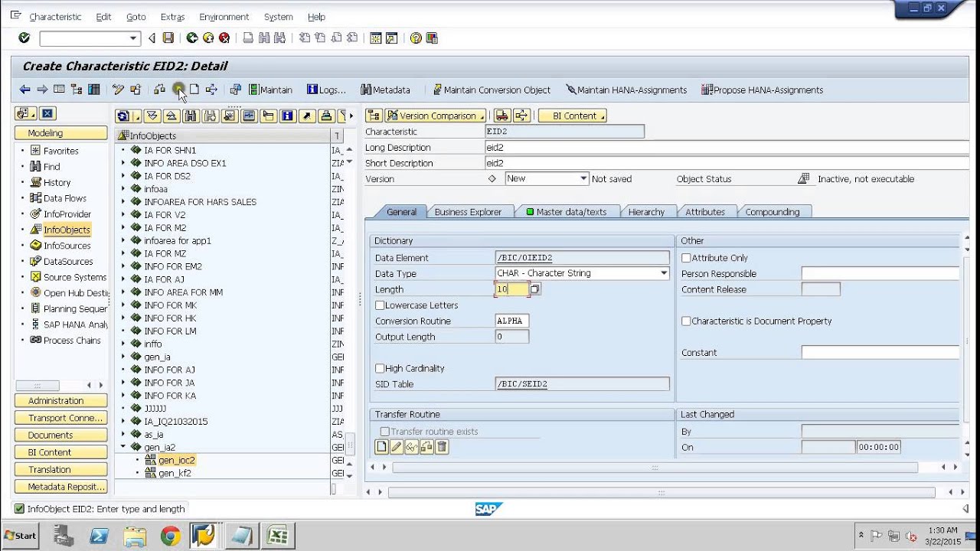Click Maintain HANA-Assignments
The height and width of the screenshot is (551, 980).
626,90
